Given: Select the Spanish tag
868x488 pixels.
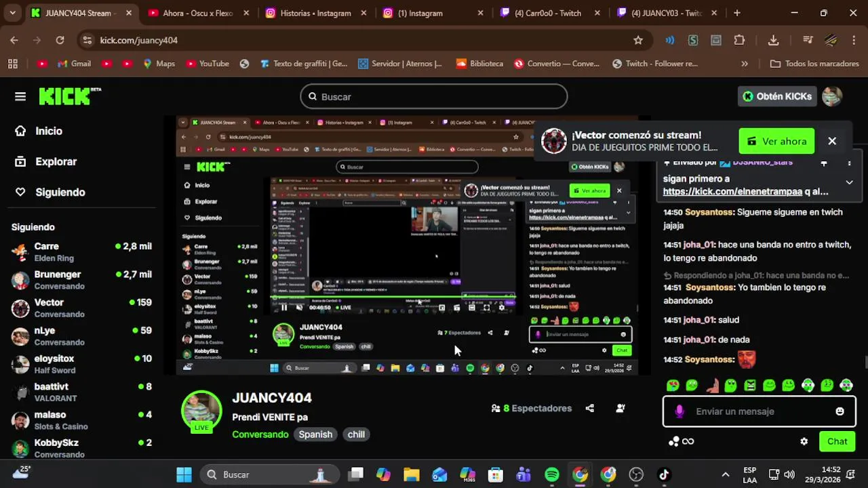Looking at the screenshot, I should (x=315, y=434).
